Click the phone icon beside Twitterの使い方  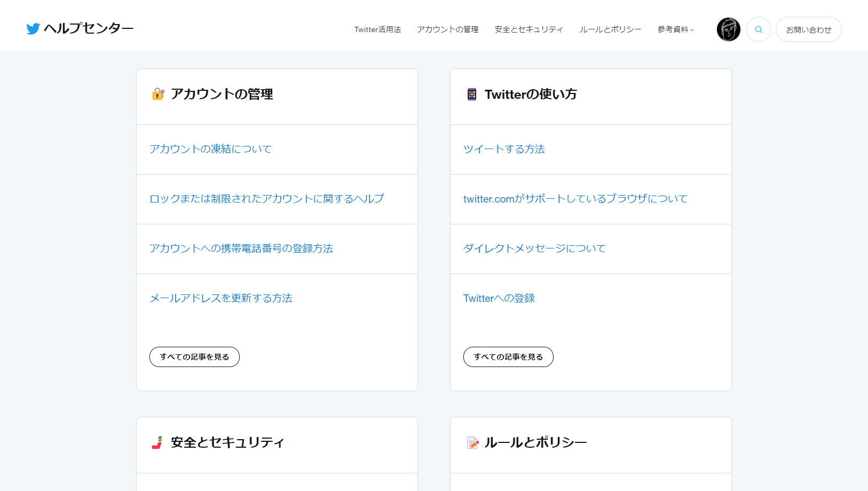pyautogui.click(x=472, y=95)
